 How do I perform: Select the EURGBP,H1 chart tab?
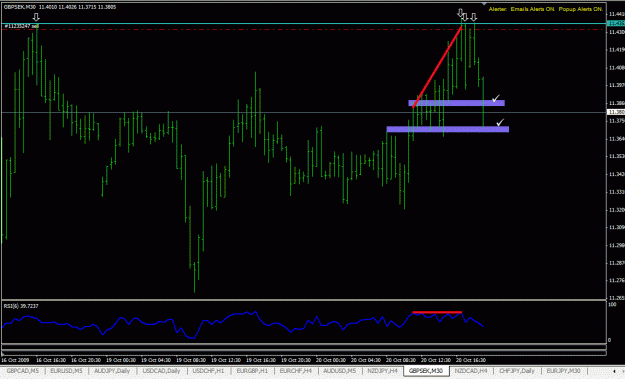[252, 371]
